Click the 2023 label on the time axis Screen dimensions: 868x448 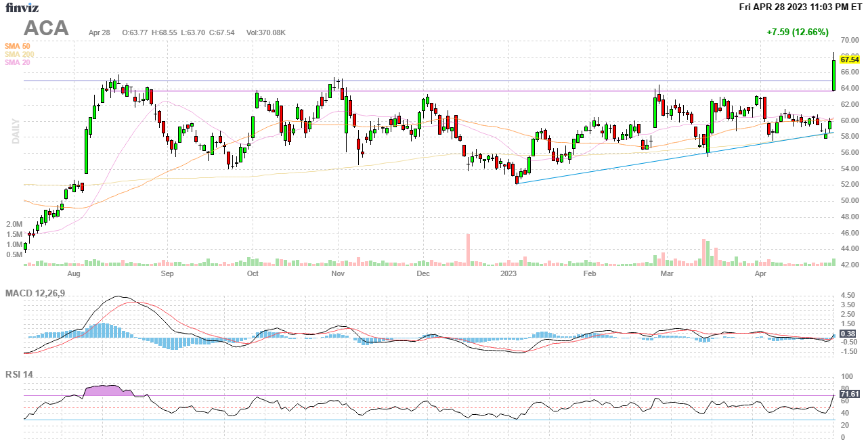coord(508,274)
